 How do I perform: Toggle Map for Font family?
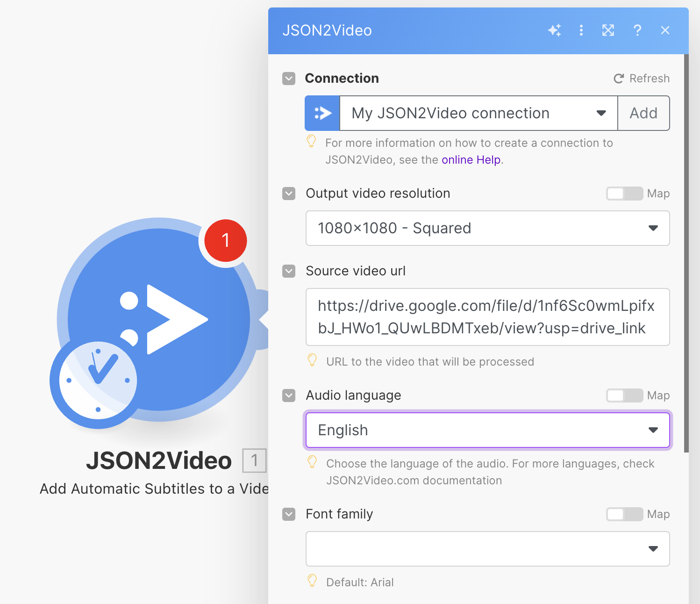(624, 514)
